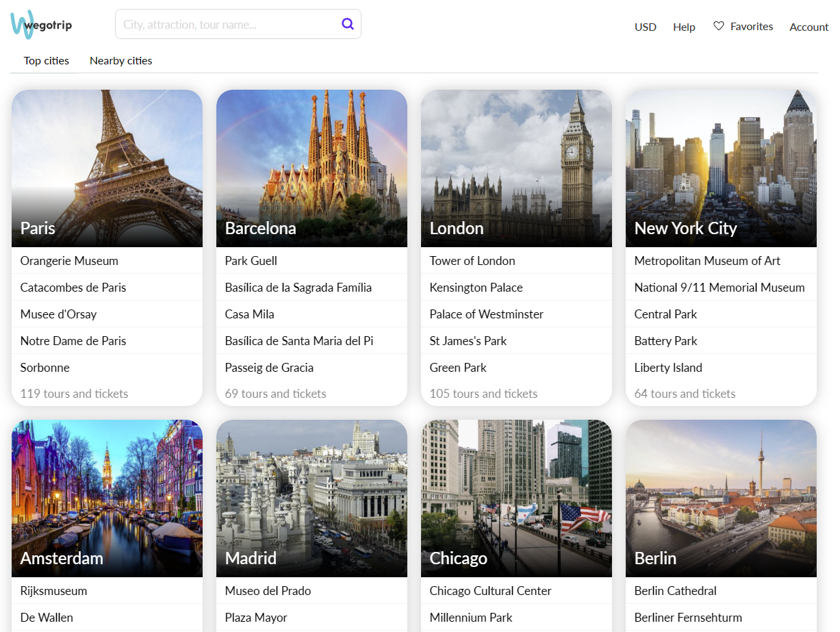This screenshot has width=840, height=632.
Task: Click the magnifying glass search icon
Action: coord(348,24)
